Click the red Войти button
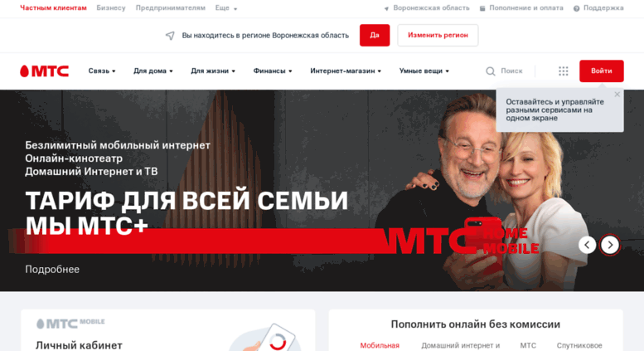Viewport: 644px width, 351px height. [x=601, y=71]
